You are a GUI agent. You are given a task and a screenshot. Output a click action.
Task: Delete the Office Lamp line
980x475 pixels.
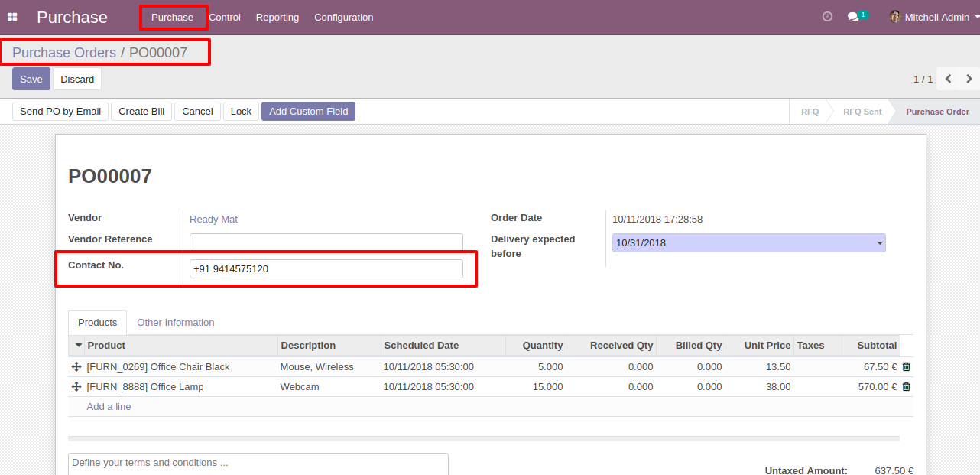[x=907, y=387]
